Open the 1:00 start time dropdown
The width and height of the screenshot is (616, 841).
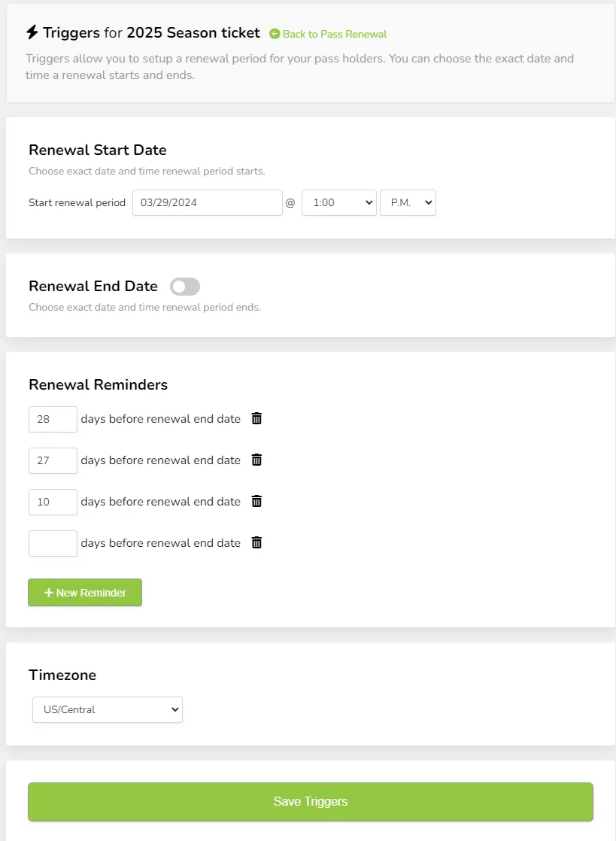(x=338, y=203)
